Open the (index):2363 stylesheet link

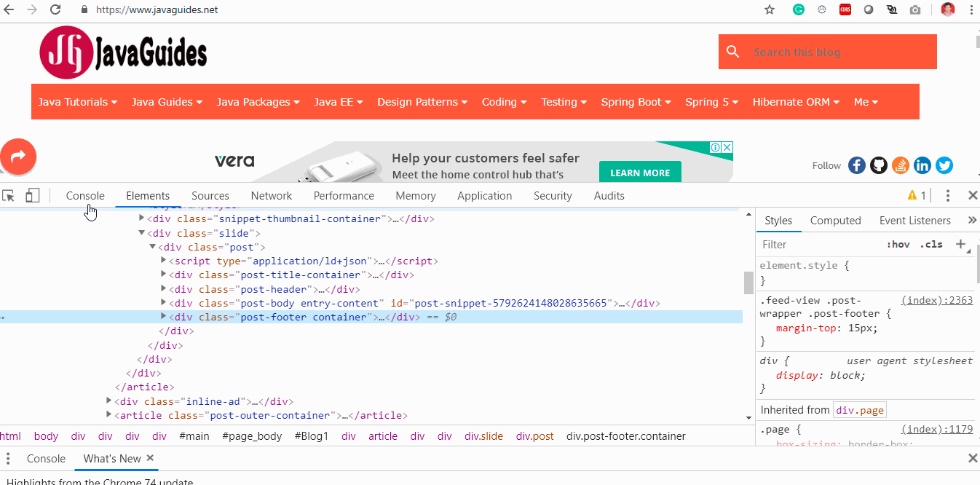point(937,299)
